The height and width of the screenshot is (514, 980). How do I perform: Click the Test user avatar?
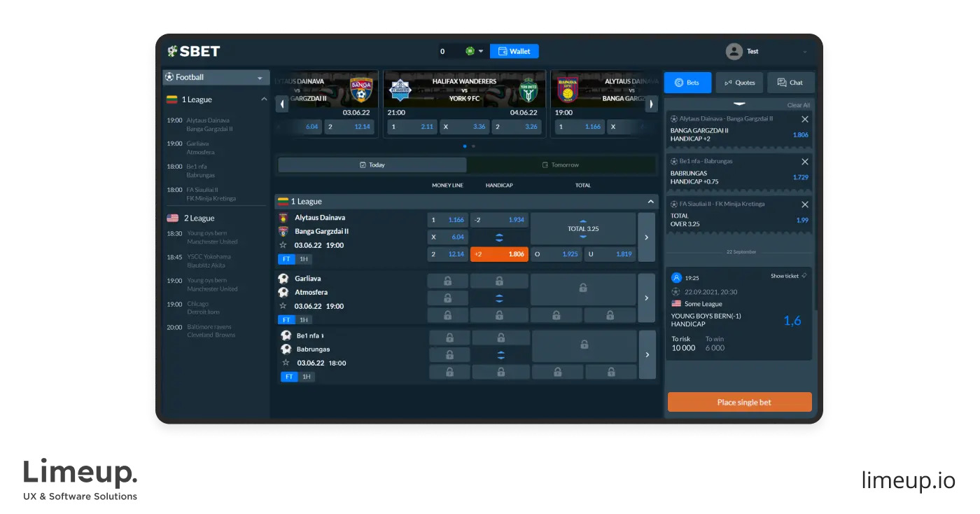734,50
